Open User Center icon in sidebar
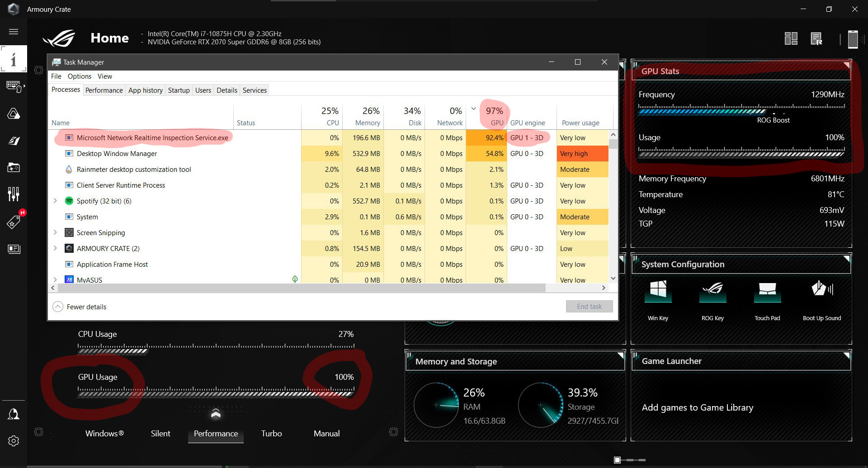Screen dimensions: 868x468 coord(14,414)
